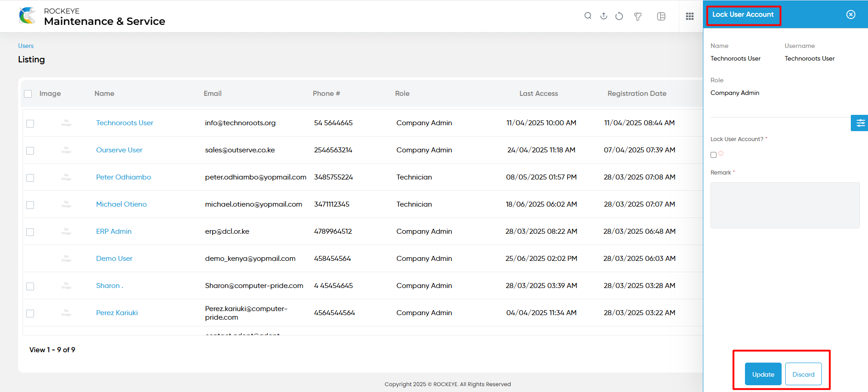Open the Technoroots User link
This screenshot has height=392, width=868.
[x=125, y=123]
